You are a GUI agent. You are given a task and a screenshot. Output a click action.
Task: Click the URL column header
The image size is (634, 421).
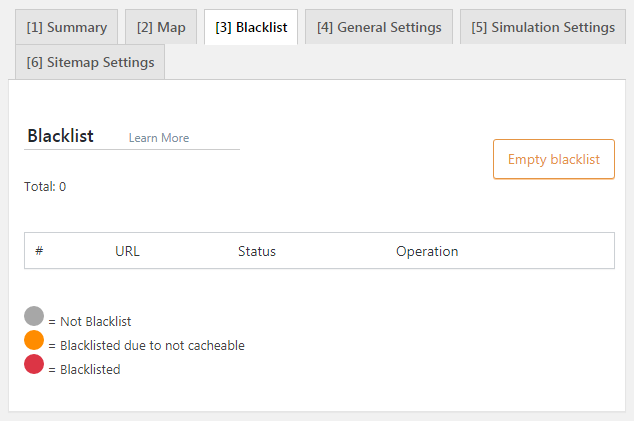(127, 251)
